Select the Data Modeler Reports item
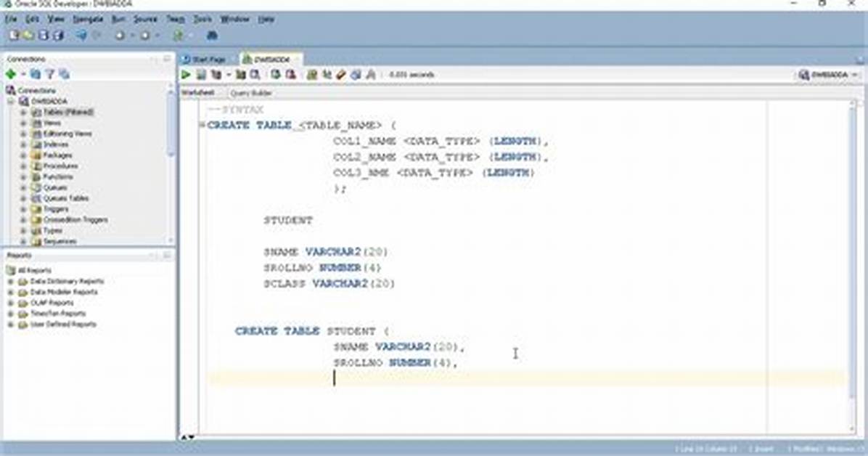868x456 pixels. click(64, 292)
